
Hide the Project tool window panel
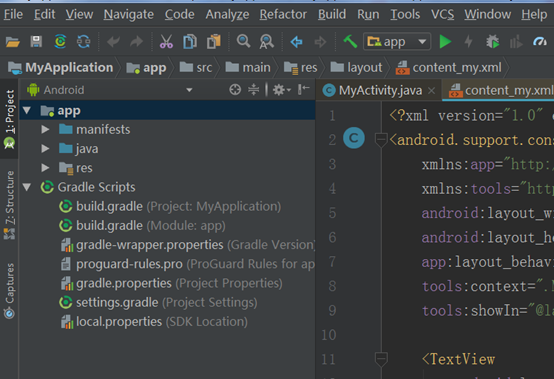pos(303,89)
